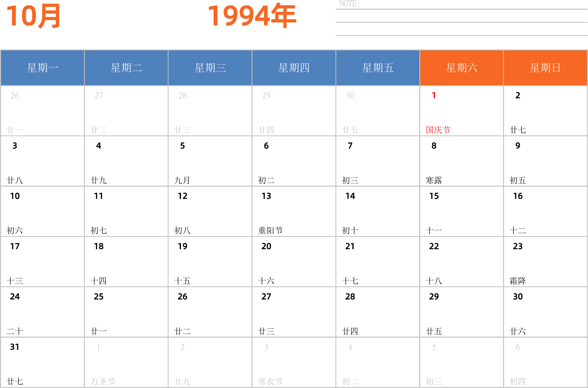Viewport: 588px width, 388px height.
Task: Click the orange 星期日 header
Action: pyautogui.click(x=545, y=68)
